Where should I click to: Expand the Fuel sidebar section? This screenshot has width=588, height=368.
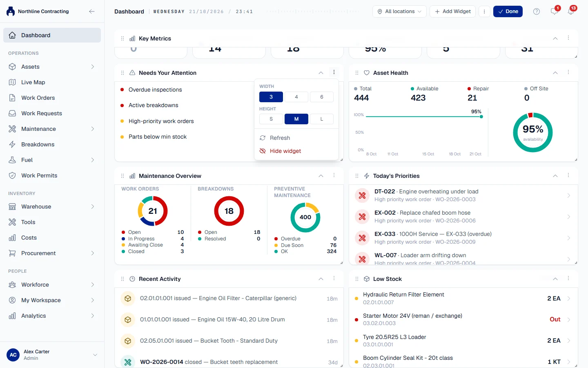click(x=93, y=160)
